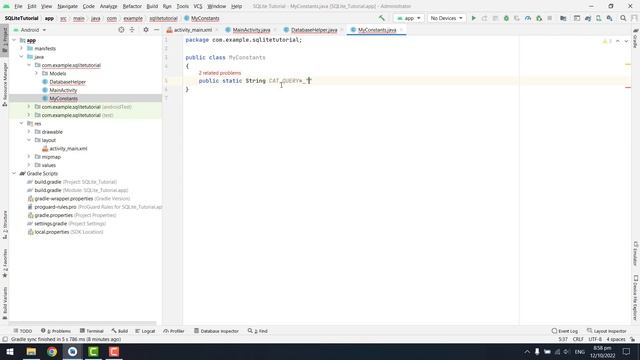This screenshot has width=640, height=360.
Task: Toggle the Structure side tool window
Action: click(5, 225)
